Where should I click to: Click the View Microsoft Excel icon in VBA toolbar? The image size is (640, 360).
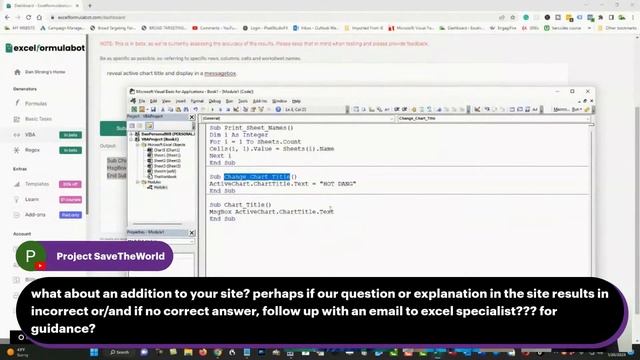point(134,109)
